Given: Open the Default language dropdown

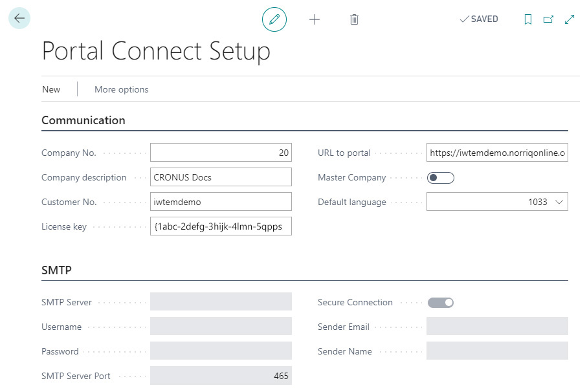Looking at the screenshot, I should coord(560,202).
